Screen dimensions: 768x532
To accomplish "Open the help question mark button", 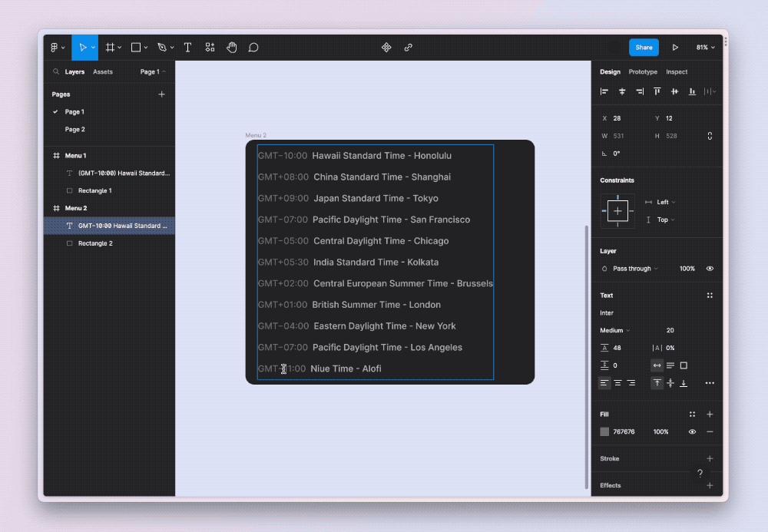I will [700, 474].
